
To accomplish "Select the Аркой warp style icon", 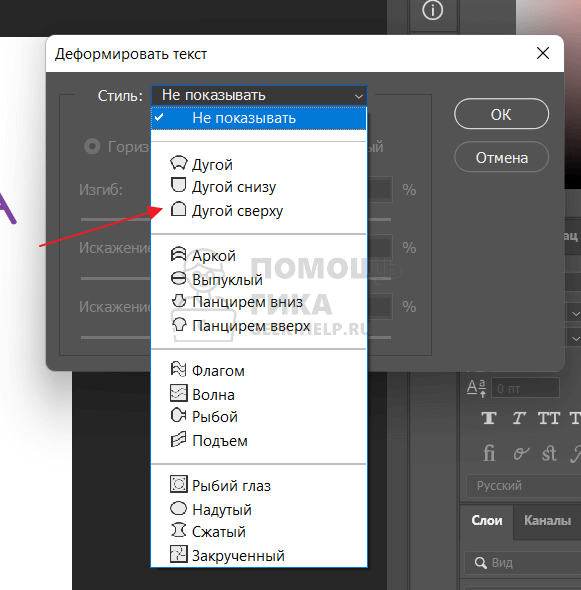I will pyautogui.click(x=178, y=254).
